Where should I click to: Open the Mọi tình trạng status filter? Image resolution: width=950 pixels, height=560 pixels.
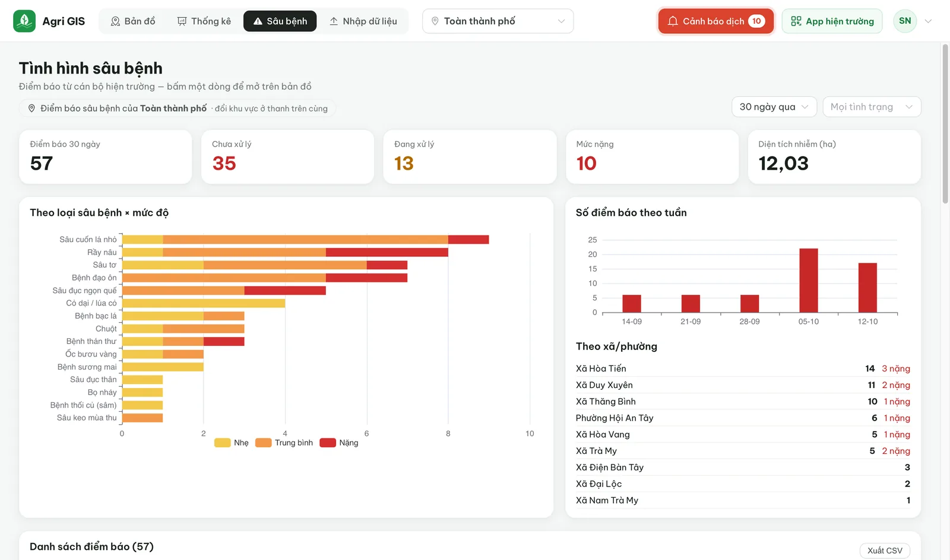tap(872, 107)
